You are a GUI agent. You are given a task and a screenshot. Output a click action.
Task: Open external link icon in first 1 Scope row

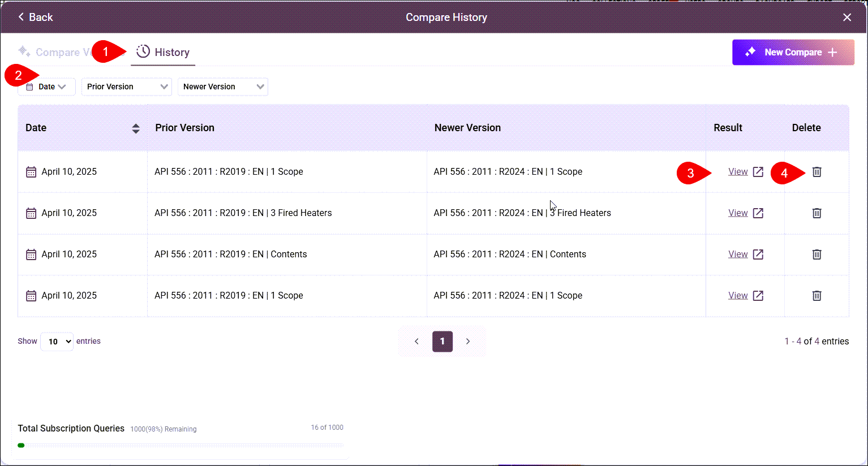click(x=758, y=172)
